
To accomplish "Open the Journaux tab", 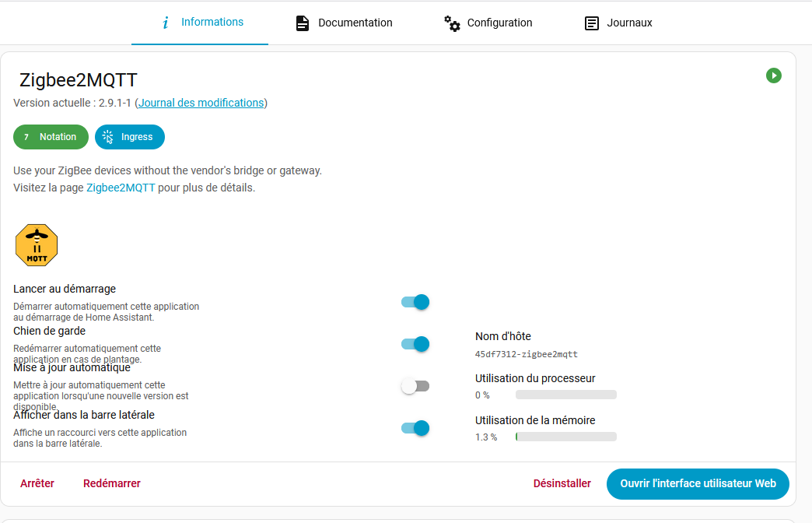I will [x=630, y=23].
